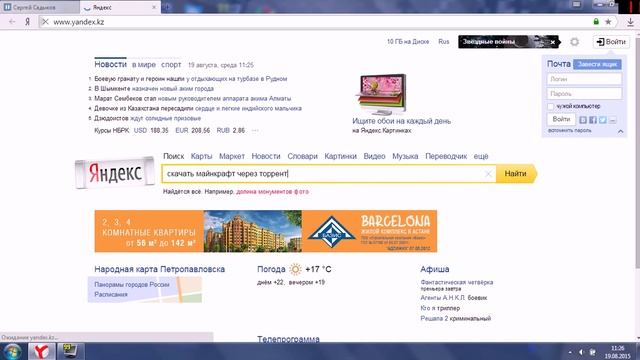
Task: Focus the Пароль input field
Action: [x=584, y=93]
